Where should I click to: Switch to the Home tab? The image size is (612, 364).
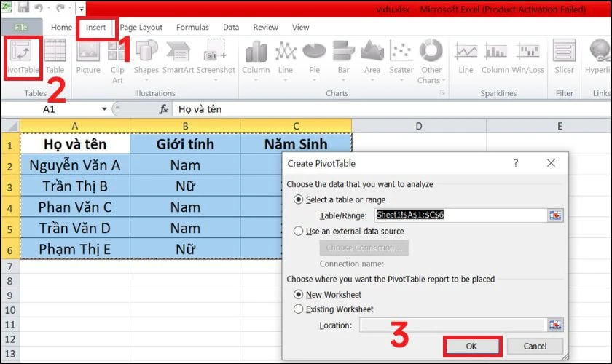(61, 28)
